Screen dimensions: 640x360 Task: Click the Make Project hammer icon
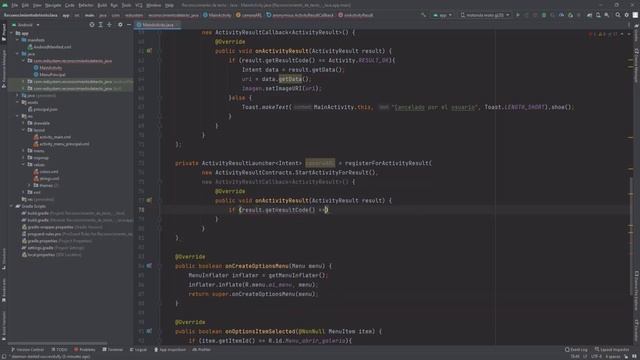point(423,15)
